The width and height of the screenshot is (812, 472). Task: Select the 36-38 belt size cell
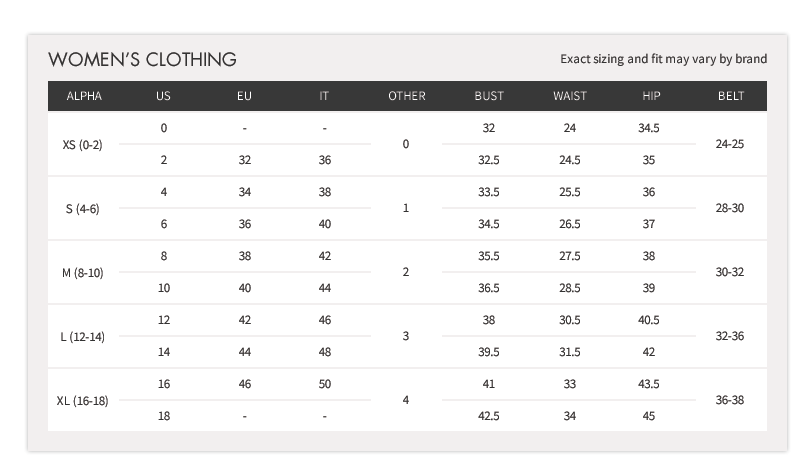tap(730, 400)
